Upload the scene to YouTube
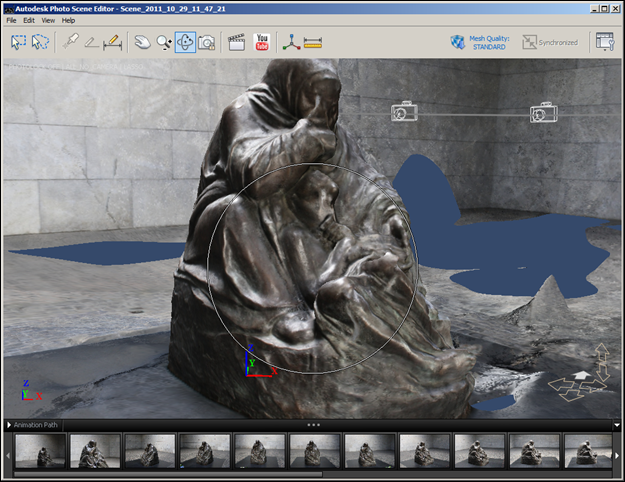 point(262,42)
